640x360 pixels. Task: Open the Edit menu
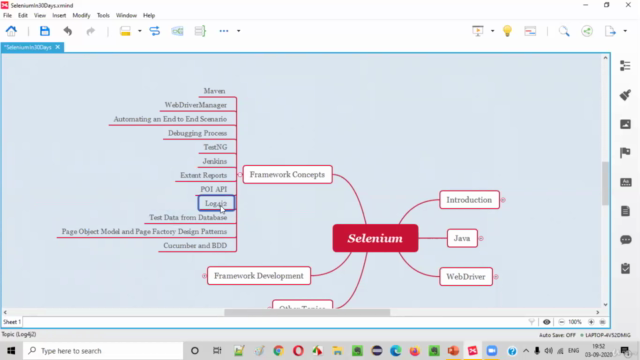(x=23, y=16)
